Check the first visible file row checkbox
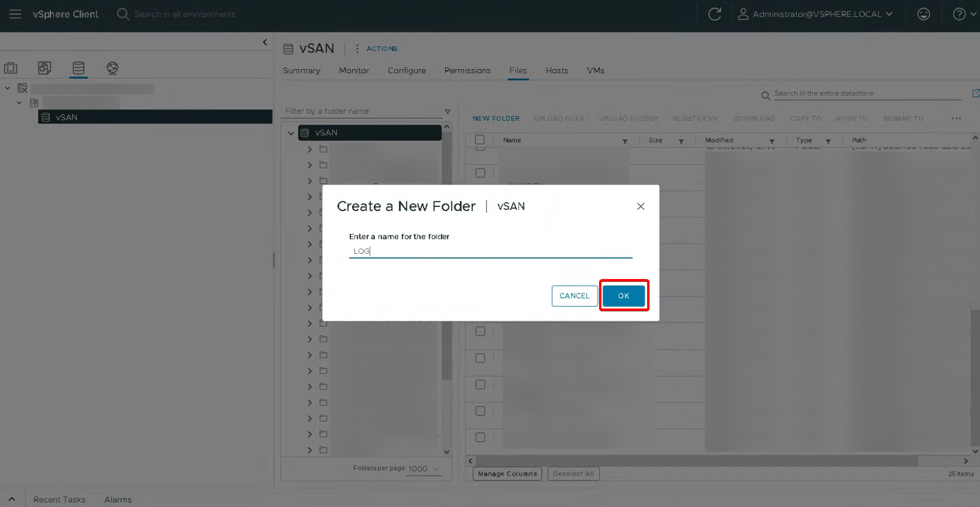 480,173
